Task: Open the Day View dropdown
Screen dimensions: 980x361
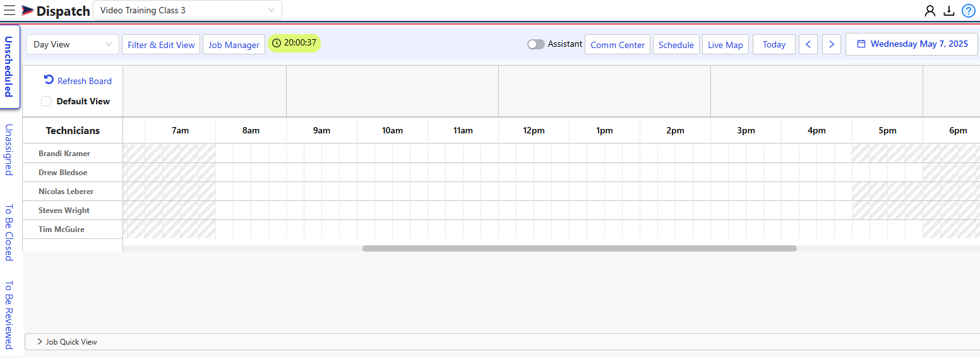Action: 72,44
